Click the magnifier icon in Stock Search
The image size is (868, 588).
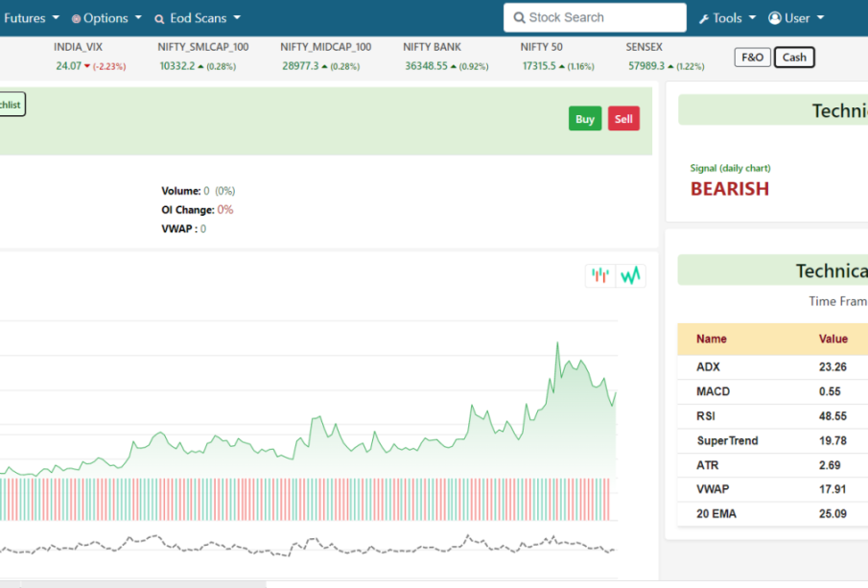(x=520, y=18)
